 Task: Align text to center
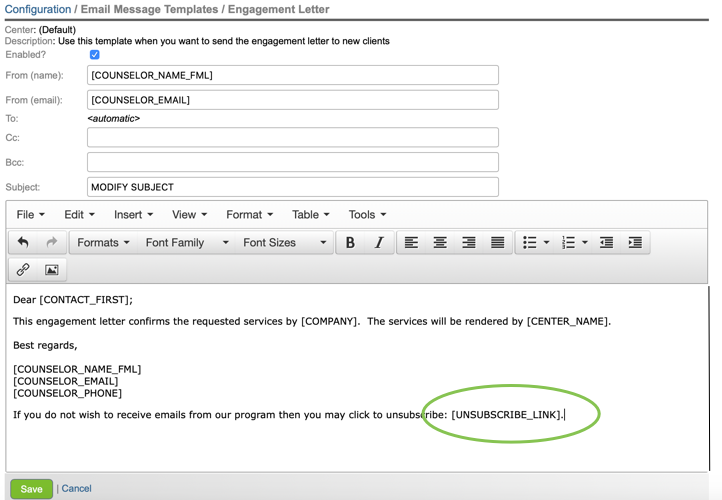point(440,243)
